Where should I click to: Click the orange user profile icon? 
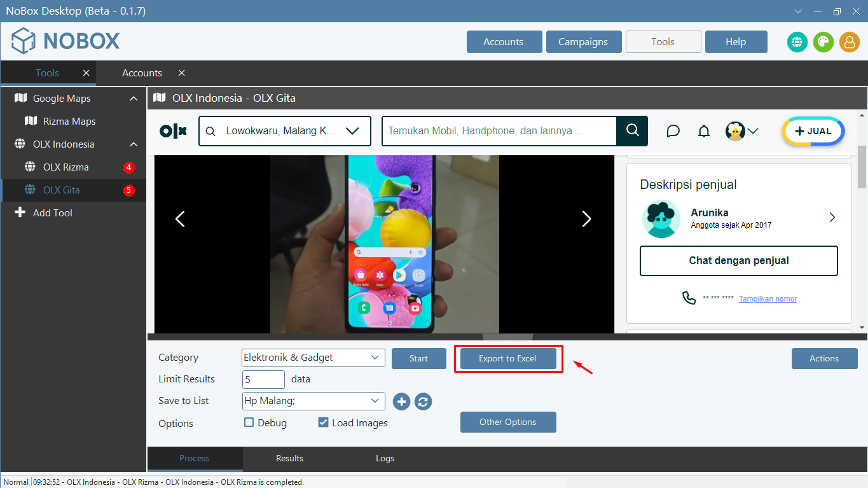tap(849, 42)
